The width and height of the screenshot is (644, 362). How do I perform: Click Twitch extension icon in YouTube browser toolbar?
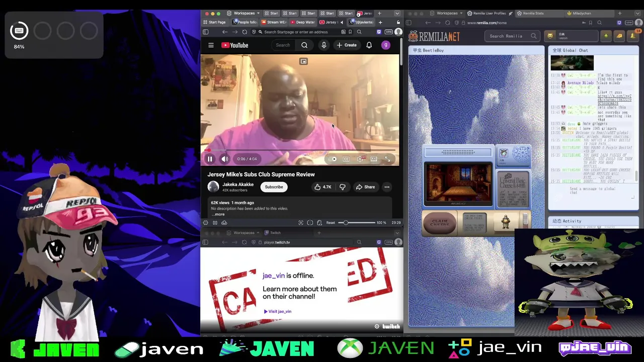tap(379, 32)
